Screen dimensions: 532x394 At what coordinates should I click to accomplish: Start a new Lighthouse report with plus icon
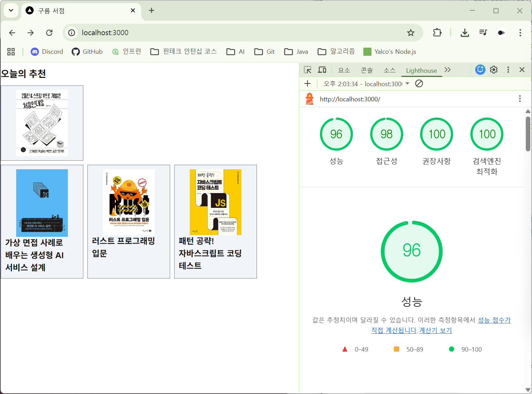(x=307, y=84)
